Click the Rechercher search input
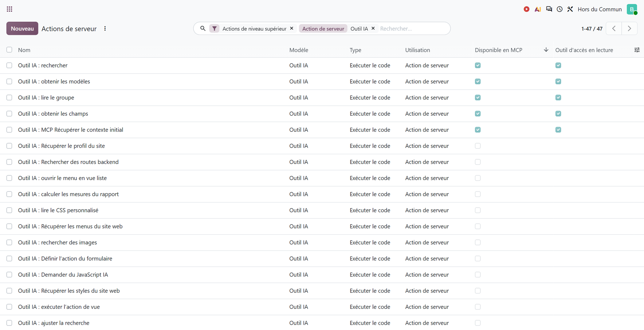 pyautogui.click(x=413, y=29)
